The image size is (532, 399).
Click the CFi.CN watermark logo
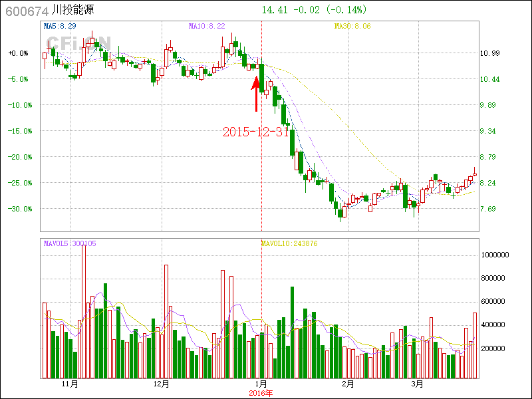(x=72, y=43)
